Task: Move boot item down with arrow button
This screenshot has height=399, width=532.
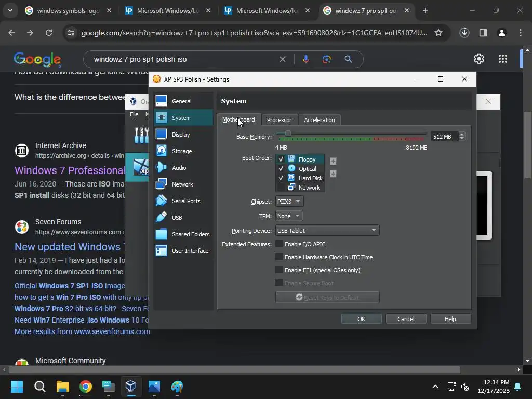Action: pyautogui.click(x=333, y=174)
